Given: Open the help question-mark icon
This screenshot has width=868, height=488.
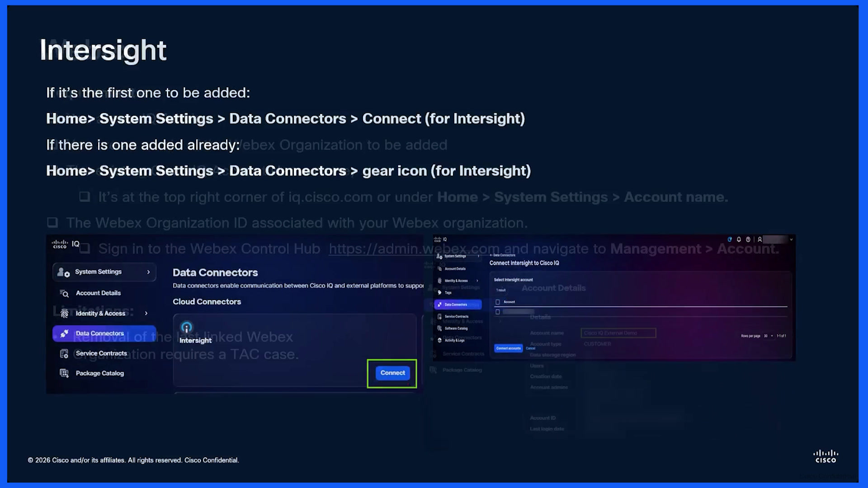Looking at the screenshot, I should point(748,239).
